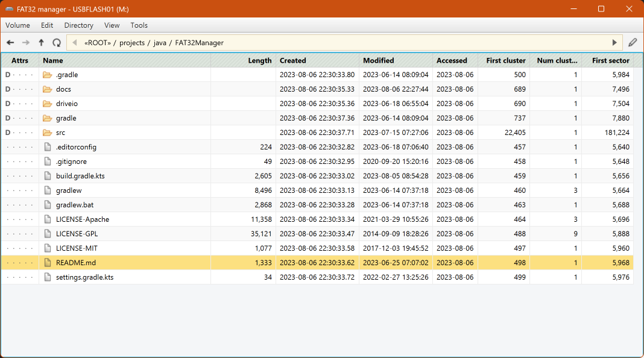644x358 pixels.
Task: Click the gradlew file icon
Action: tap(48, 190)
